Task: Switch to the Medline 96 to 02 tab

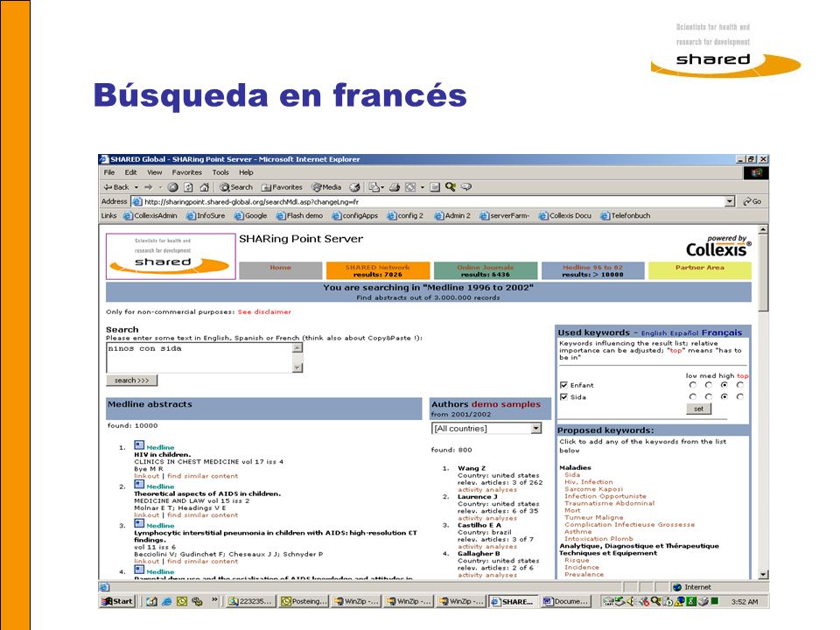Action: (592, 270)
